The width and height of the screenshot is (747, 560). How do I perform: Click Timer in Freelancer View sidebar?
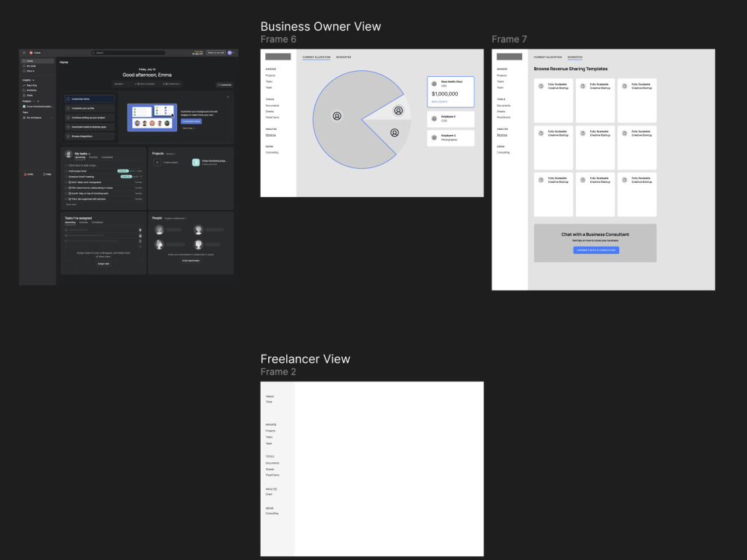[x=269, y=402]
